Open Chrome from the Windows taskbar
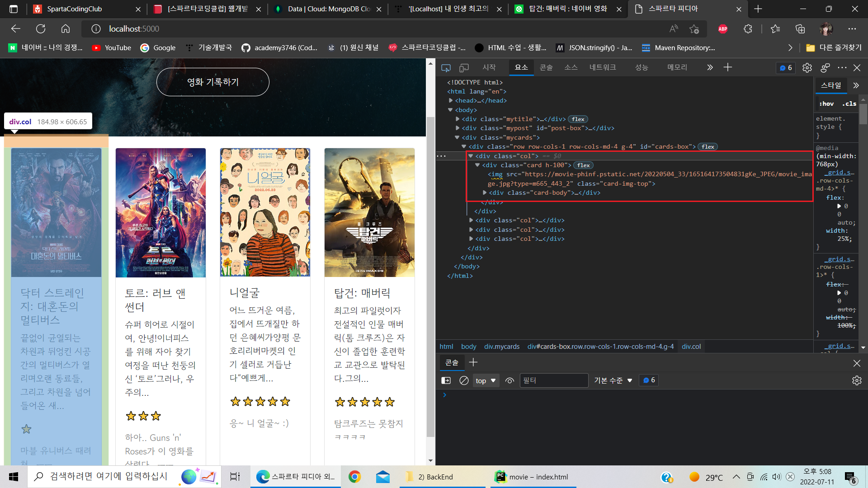 coord(354,477)
